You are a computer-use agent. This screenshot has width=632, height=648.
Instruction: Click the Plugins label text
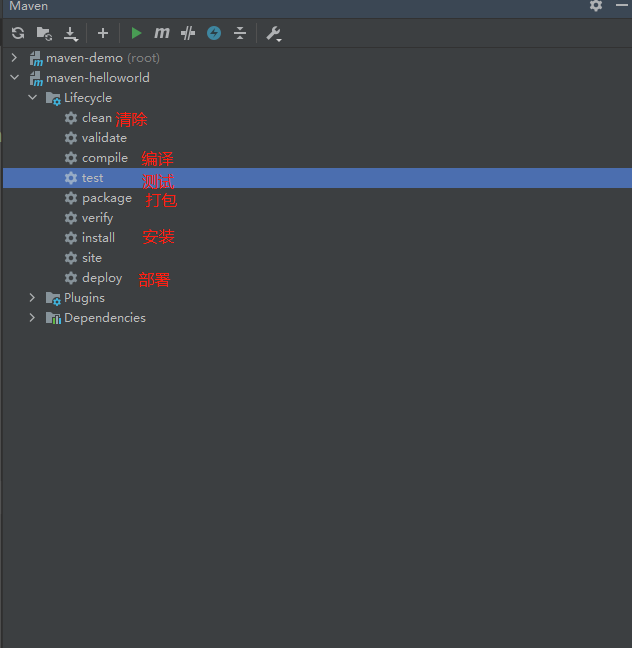coord(84,298)
